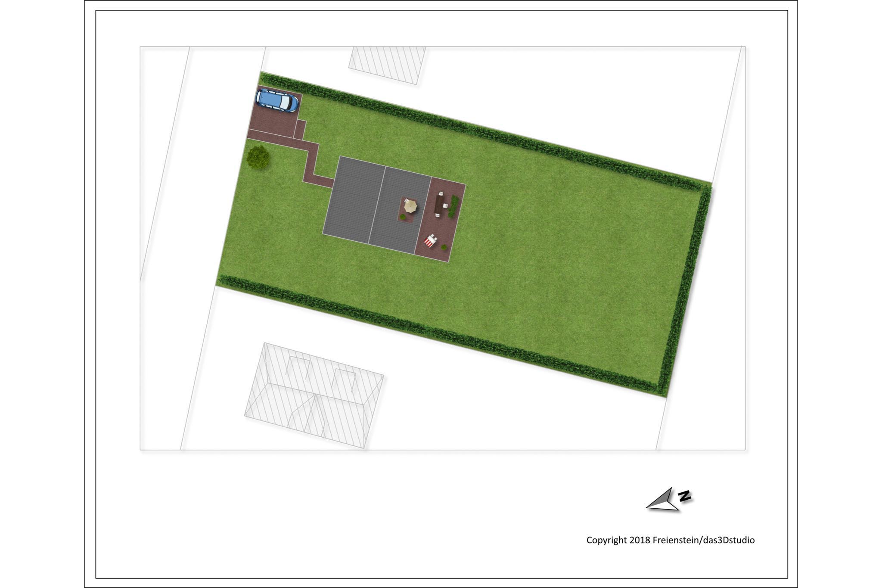
Task: Select the dark dining table on terrace
Action: click(439, 205)
